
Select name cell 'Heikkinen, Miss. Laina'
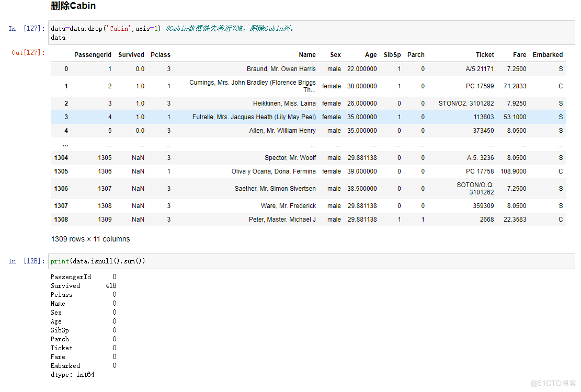284,103
